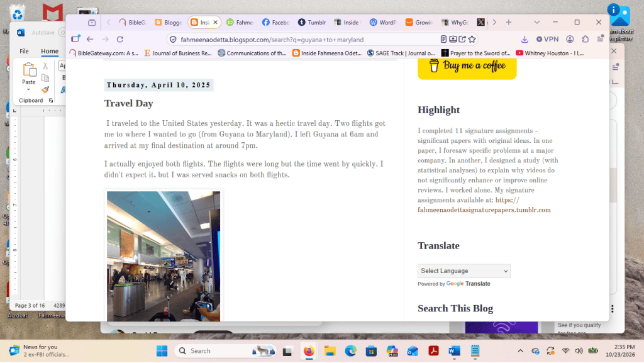Go back with the browser back arrow

pos(90,40)
